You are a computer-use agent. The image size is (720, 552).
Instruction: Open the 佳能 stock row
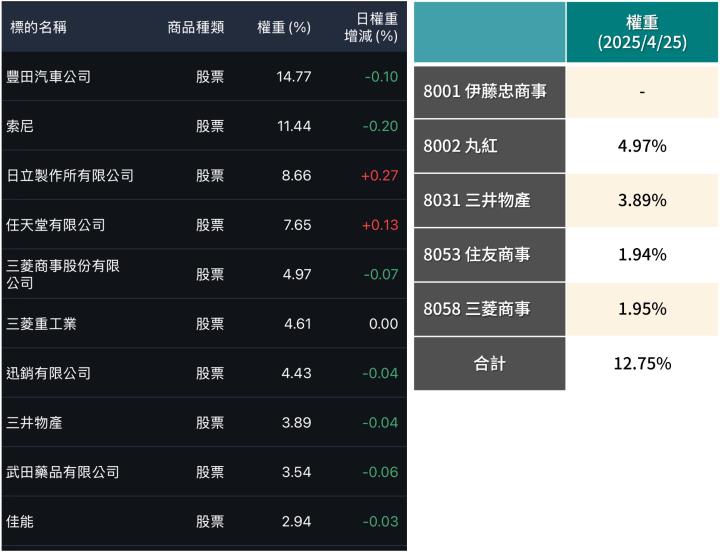point(20,521)
